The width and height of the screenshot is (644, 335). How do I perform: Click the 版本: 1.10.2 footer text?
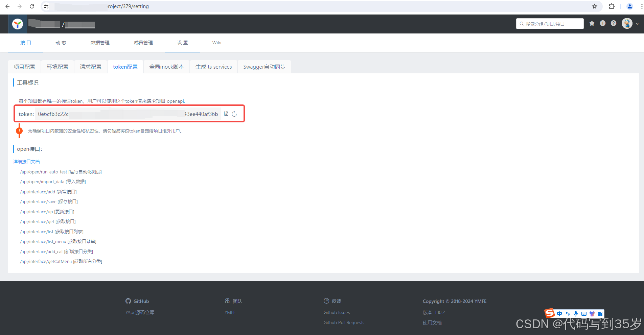pyautogui.click(x=434, y=312)
